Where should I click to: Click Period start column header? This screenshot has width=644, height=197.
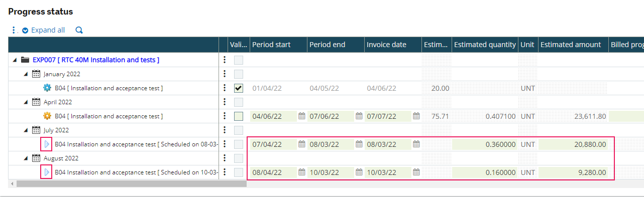pos(278,45)
